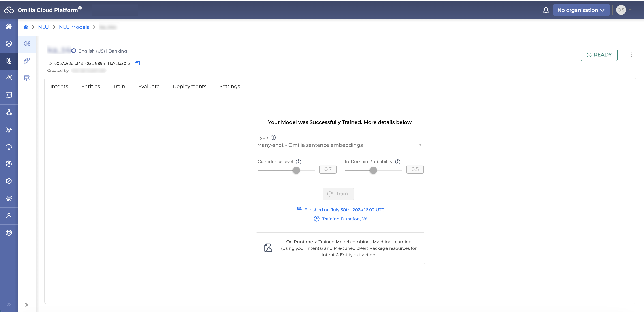Click the rocket/deployments icon in sidebar
Image resolution: width=644 pixels, height=312 pixels.
26,60
